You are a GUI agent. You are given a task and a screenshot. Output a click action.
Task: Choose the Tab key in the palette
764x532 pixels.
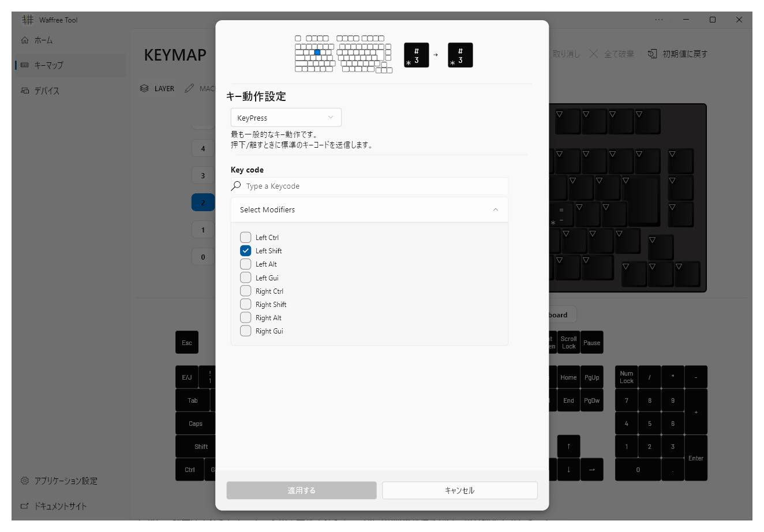193,400
